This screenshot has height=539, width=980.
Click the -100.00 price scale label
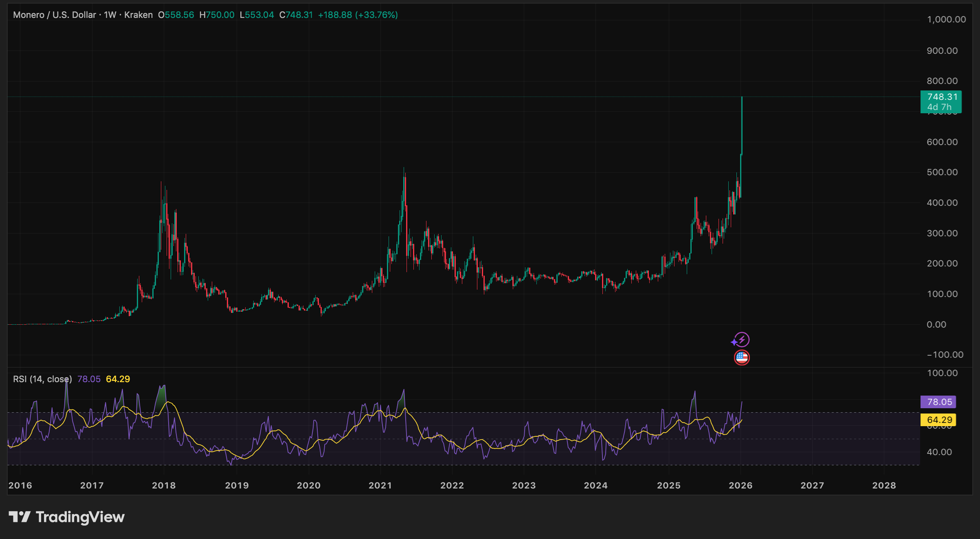[945, 355]
